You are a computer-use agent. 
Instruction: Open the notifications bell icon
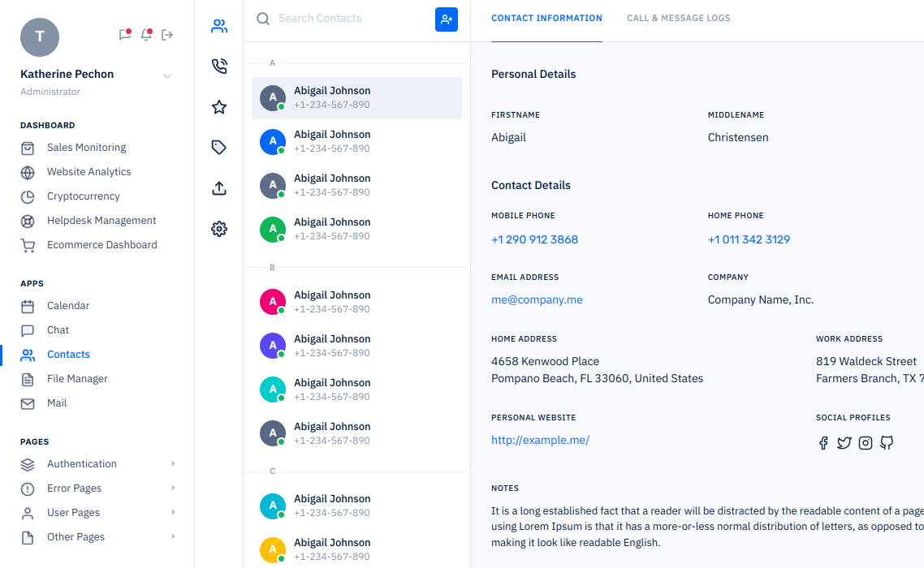tap(146, 35)
